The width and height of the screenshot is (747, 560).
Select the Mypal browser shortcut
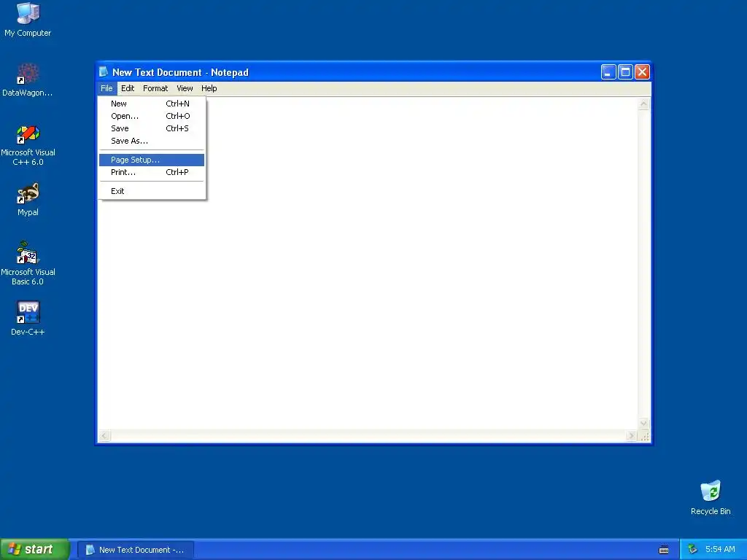coord(28,200)
